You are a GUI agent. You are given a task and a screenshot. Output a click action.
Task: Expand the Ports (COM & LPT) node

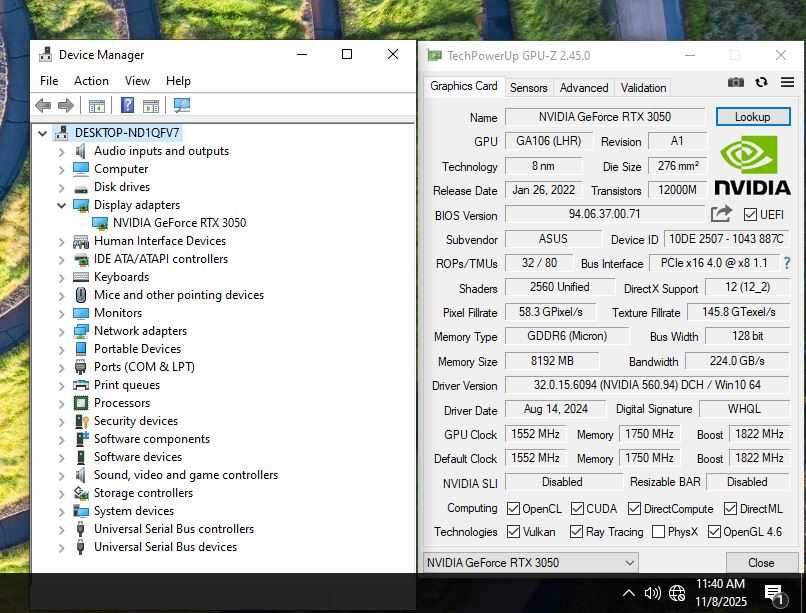tap(62, 367)
